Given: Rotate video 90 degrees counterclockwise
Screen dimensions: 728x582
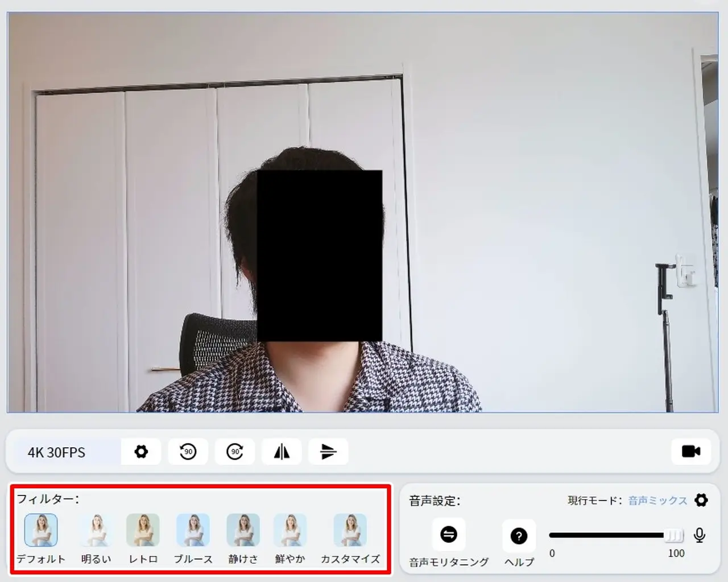Looking at the screenshot, I should [188, 452].
